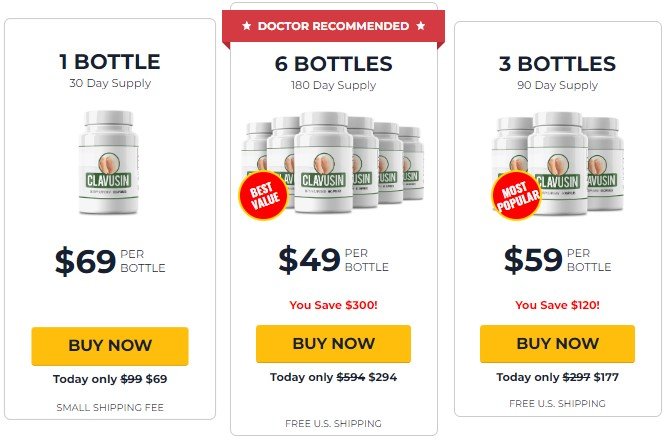Click the 6 BOTTLES heading
Viewport: 667px width, 441px height.
coord(334,64)
